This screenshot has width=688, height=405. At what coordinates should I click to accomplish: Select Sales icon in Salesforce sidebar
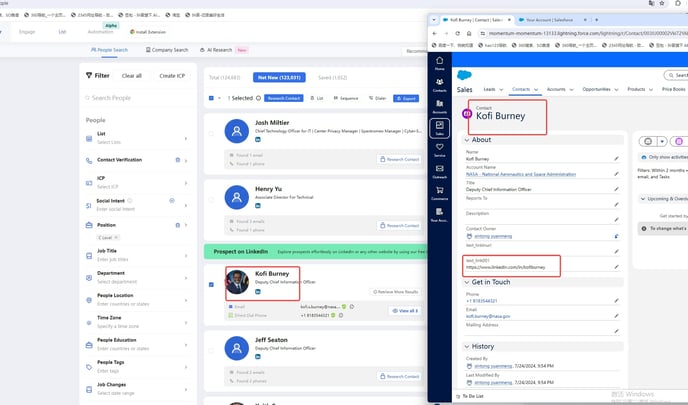click(x=439, y=128)
